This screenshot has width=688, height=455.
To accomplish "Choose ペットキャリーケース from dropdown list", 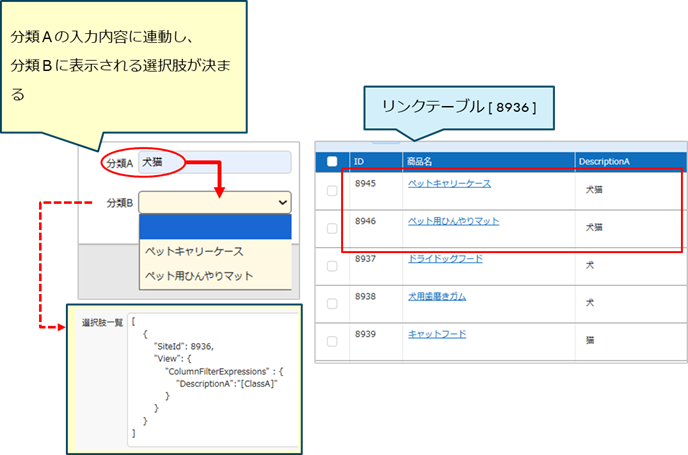I will (194, 251).
